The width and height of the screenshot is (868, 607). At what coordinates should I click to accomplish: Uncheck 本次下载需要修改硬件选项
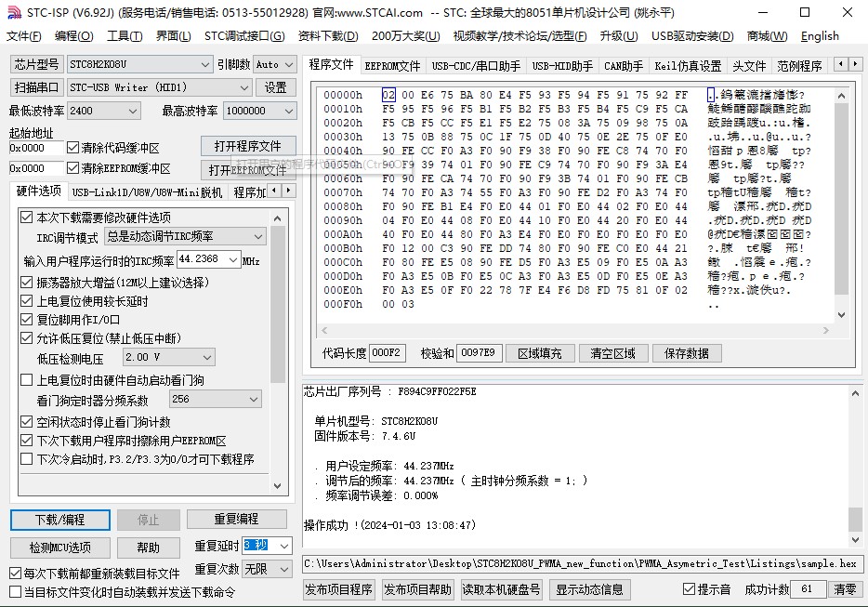click(x=27, y=218)
